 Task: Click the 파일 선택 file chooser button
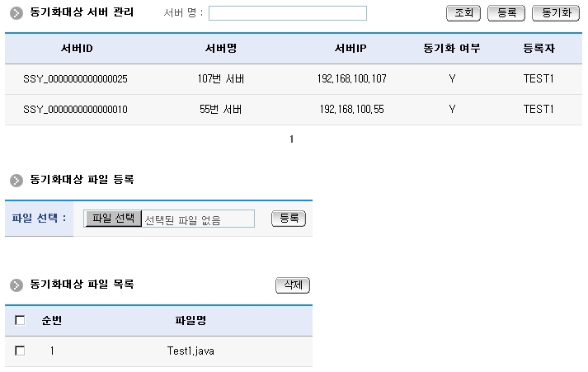(114, 219)
